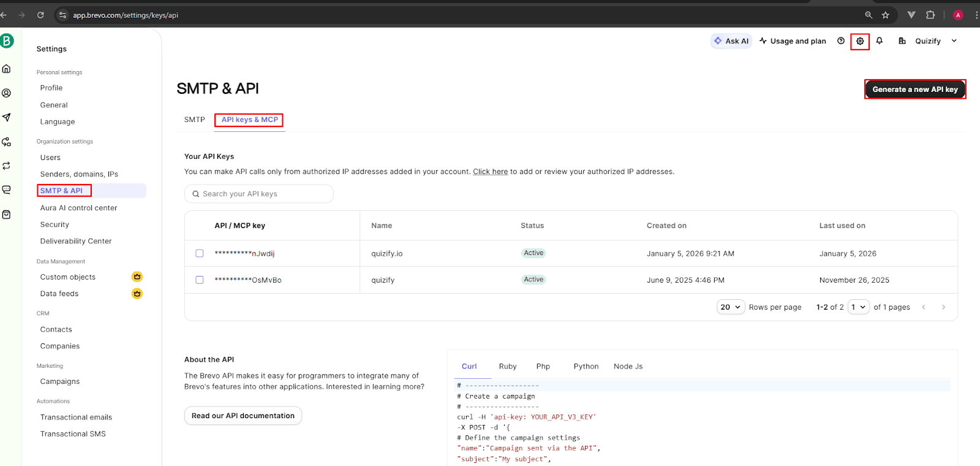The height and width of the screenshot is (466, 980).
Task: Open Profile settings
Action: (51, 88)
